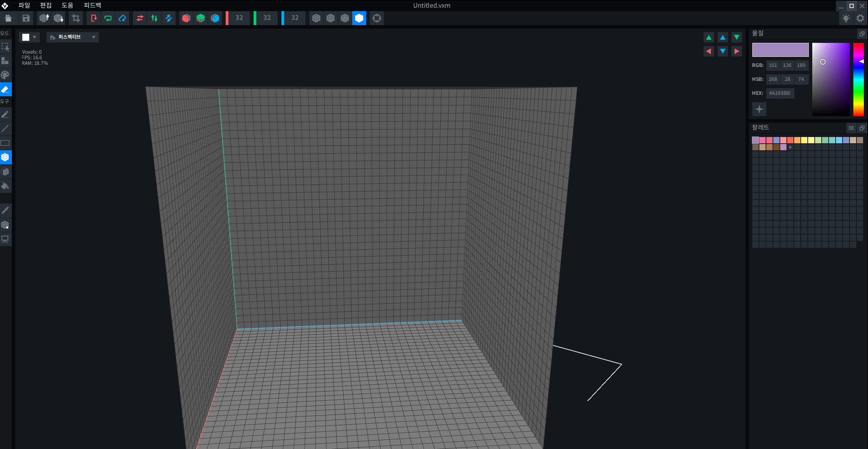Select the yellow swatch in the palette

804,140
